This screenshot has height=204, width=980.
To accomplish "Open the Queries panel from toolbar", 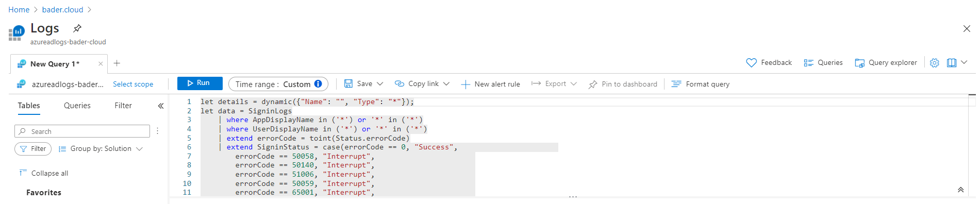I will click(823, 63).
